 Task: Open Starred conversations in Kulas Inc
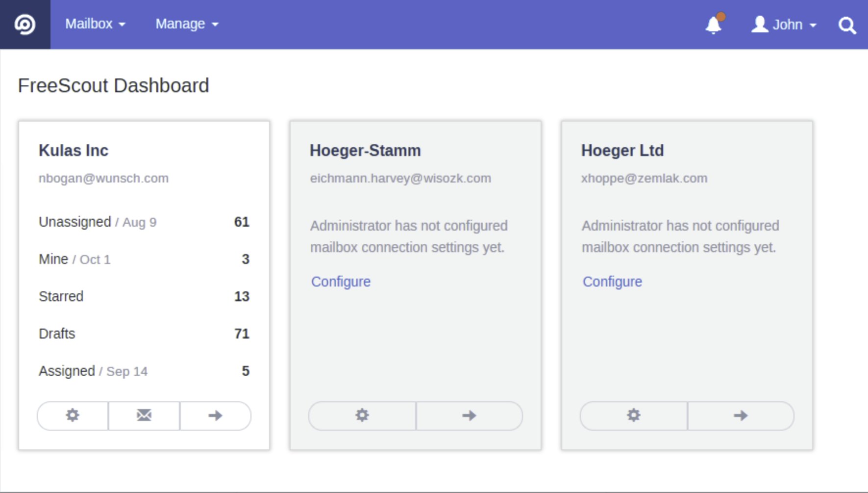click(61, 296)
